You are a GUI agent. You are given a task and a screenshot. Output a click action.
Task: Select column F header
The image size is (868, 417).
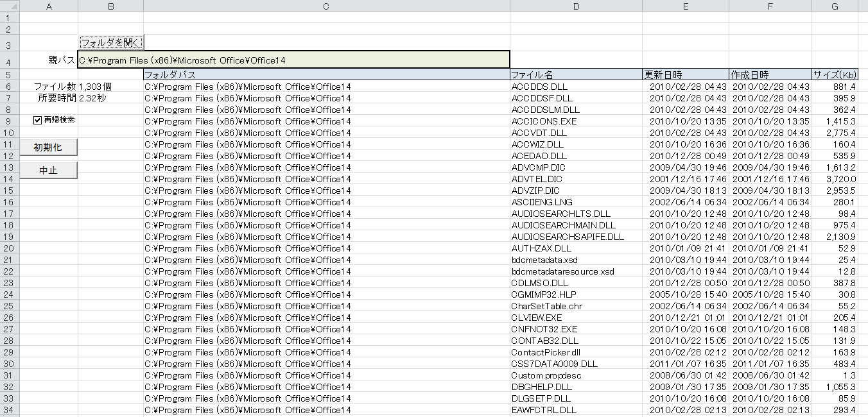click(770, 6)
